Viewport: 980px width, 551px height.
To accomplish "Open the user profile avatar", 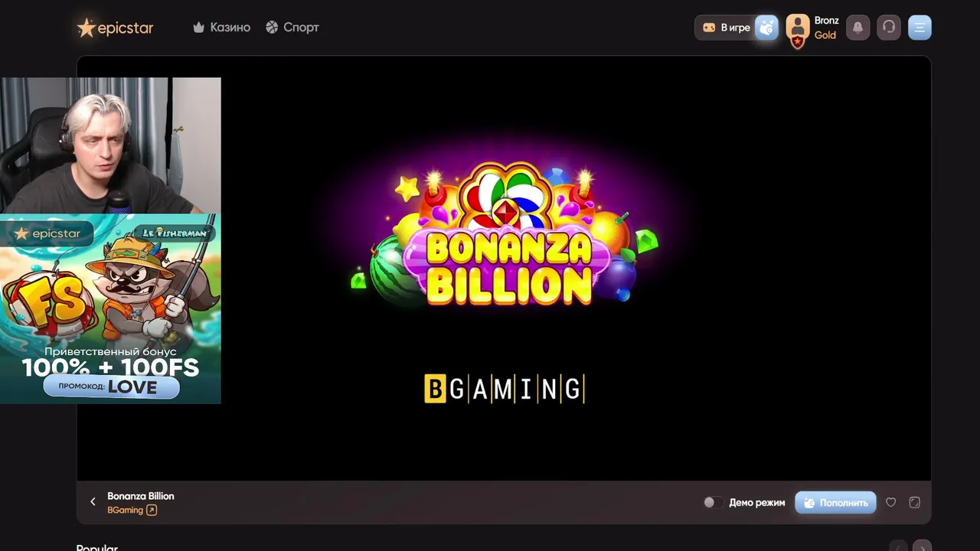I will coord(798,29).
